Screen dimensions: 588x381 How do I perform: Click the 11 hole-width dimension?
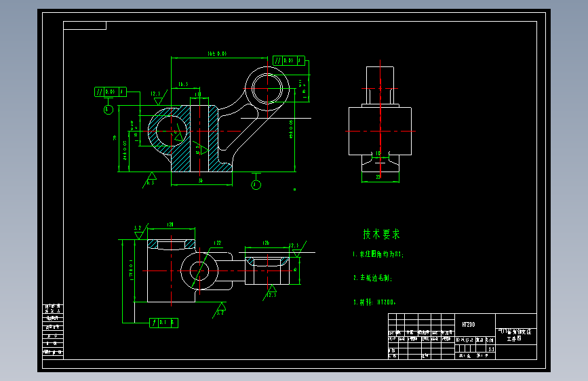click(x=197, y=94)
